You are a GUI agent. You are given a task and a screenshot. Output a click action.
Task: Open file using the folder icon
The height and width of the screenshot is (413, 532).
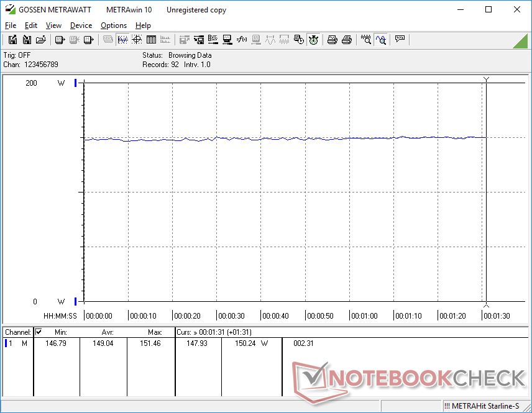[x=41, y=40]
